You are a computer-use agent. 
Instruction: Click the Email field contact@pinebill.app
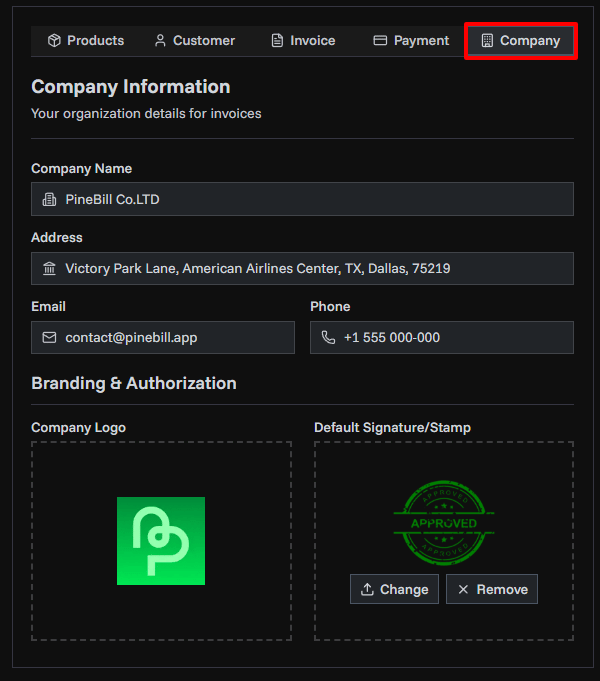tap(163, 337)
